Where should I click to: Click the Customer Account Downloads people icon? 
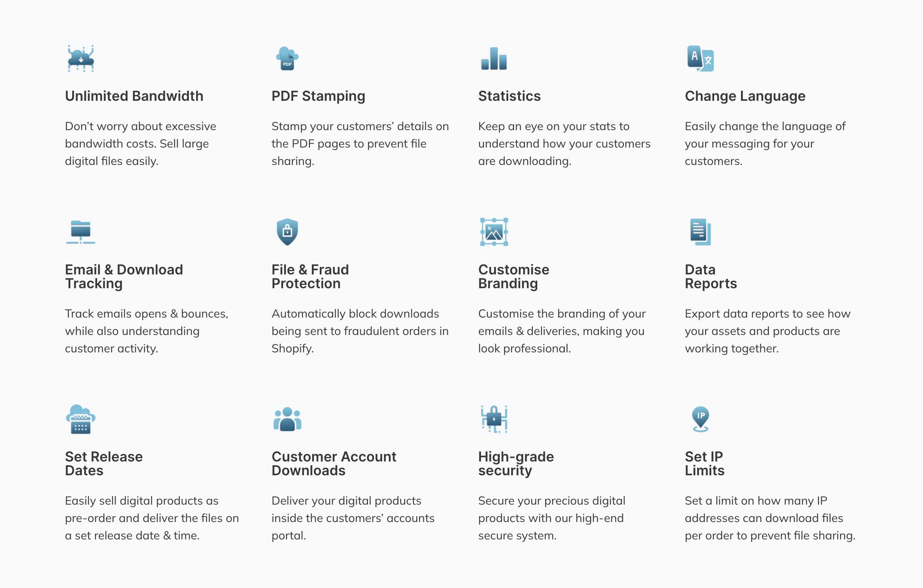(287, 419)
